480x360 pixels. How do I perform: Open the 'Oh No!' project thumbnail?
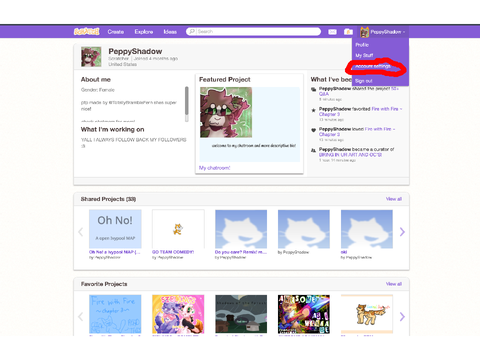click(115, 229)
